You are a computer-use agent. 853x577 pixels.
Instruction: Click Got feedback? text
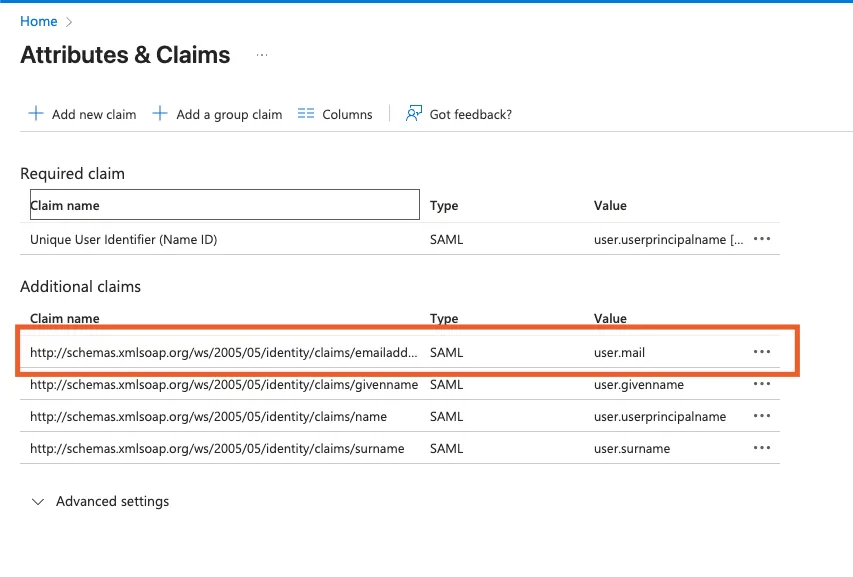[471, 114]
